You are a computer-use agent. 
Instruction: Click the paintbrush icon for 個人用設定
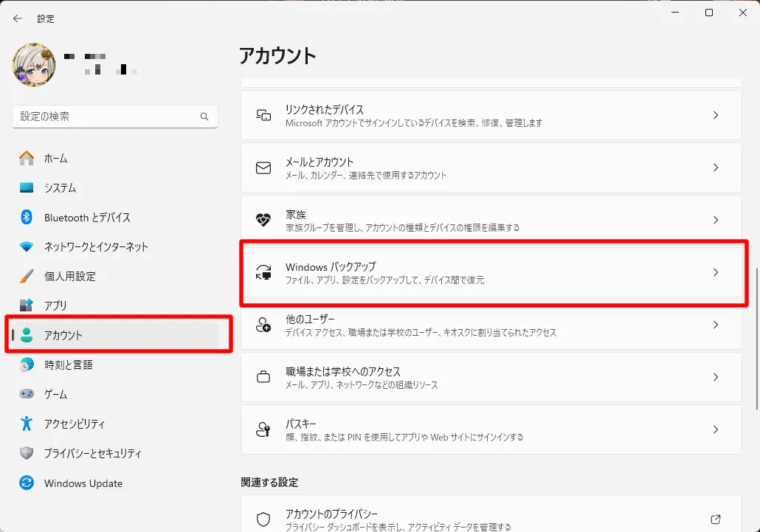(26, 276)
